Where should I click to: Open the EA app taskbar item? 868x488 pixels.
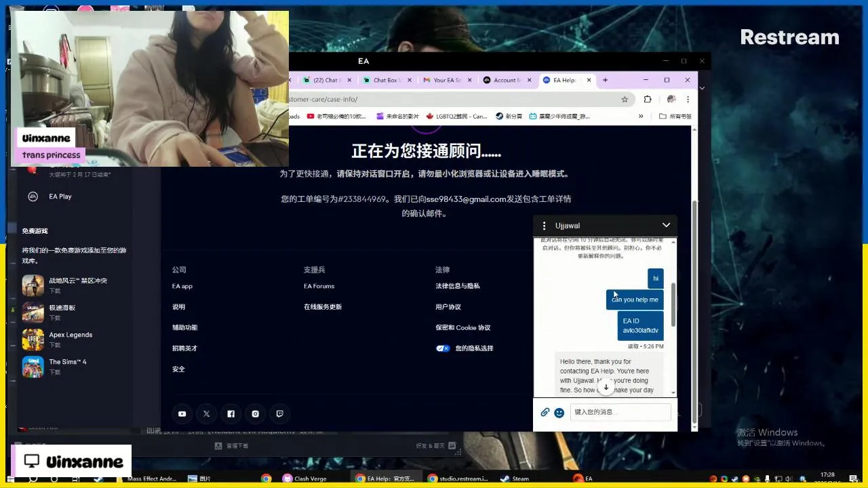click(583, 479)
